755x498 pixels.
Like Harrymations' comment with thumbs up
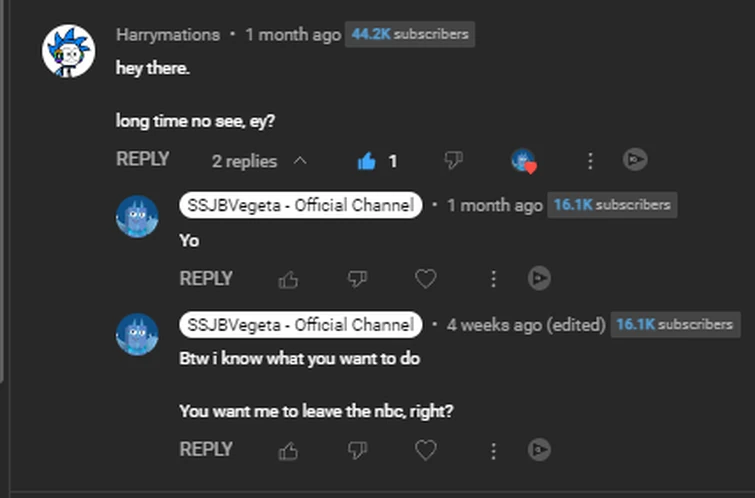tap(366, 160)
